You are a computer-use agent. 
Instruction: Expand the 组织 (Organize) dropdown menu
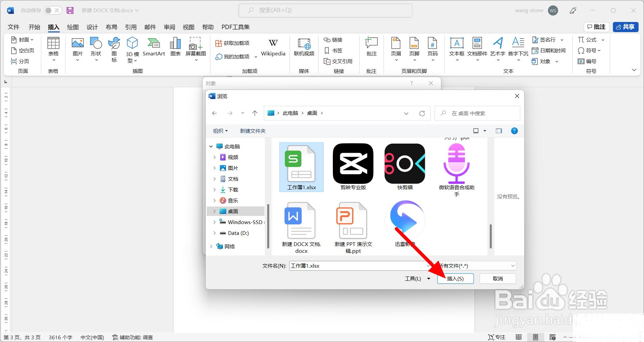coord(220,131)
